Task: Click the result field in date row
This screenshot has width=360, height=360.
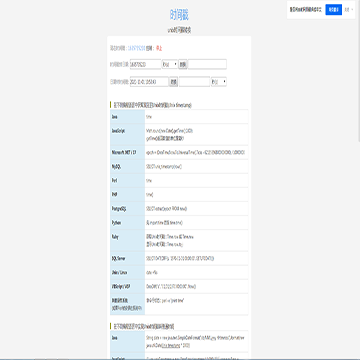Action: tap(194, 82)
